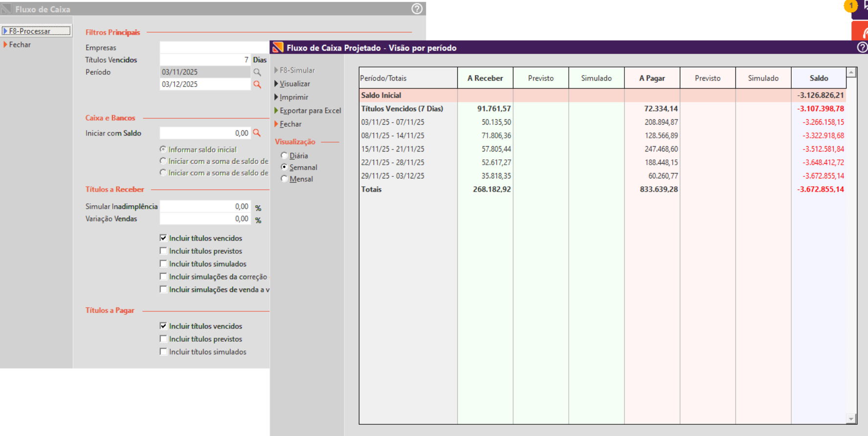
Task: Select Informar saldo inicial radio option
Action: pyautogui.click(x=163, y=149)
